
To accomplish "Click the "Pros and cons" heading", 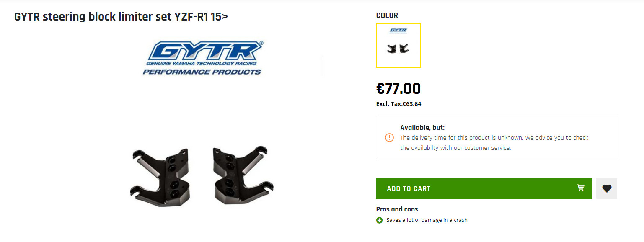I will click(397, 209).
